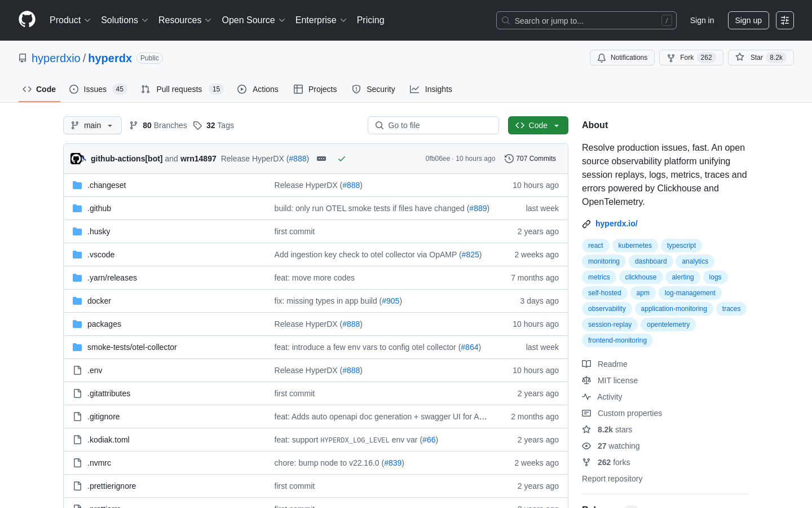Click the Report repository link
812x508 pixels.
tap(612, 479)
